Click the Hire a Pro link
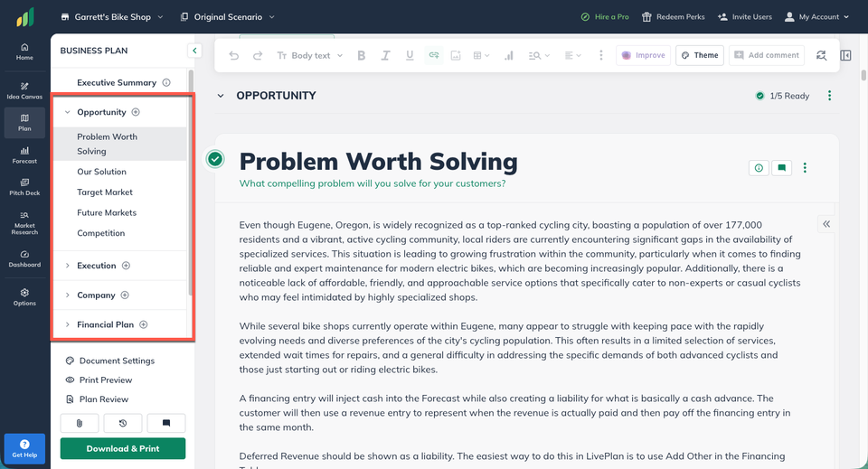The image size is (868, 469). tap(605, 17)
